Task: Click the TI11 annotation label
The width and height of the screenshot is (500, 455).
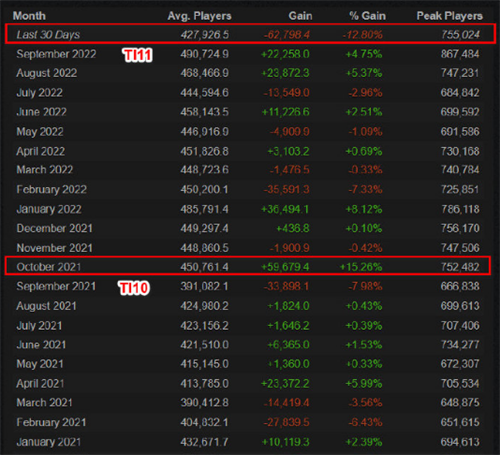Action: click(137, 55)
